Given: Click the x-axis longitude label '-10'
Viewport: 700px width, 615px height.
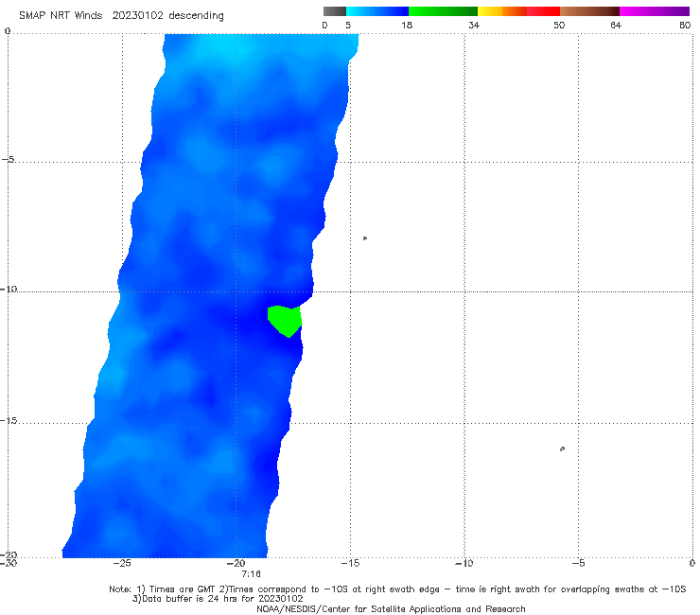Looking at the screenshot, I should coord(464,563).
